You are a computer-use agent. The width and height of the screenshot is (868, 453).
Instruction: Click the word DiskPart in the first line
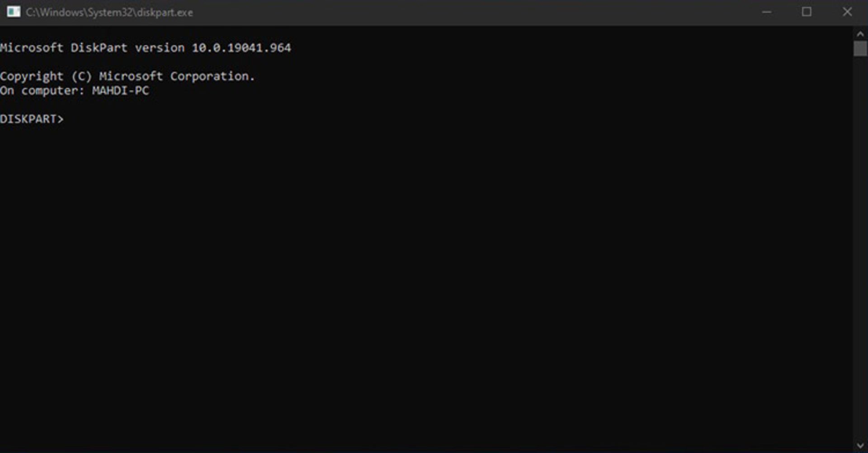coord(99,48)
